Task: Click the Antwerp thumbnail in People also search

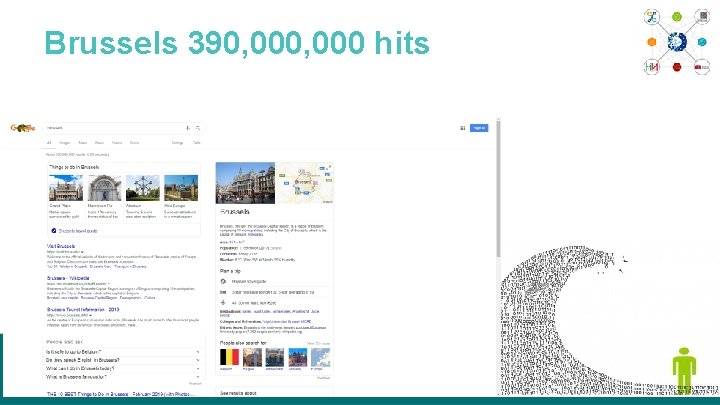Action: click(x=298, y=357)
